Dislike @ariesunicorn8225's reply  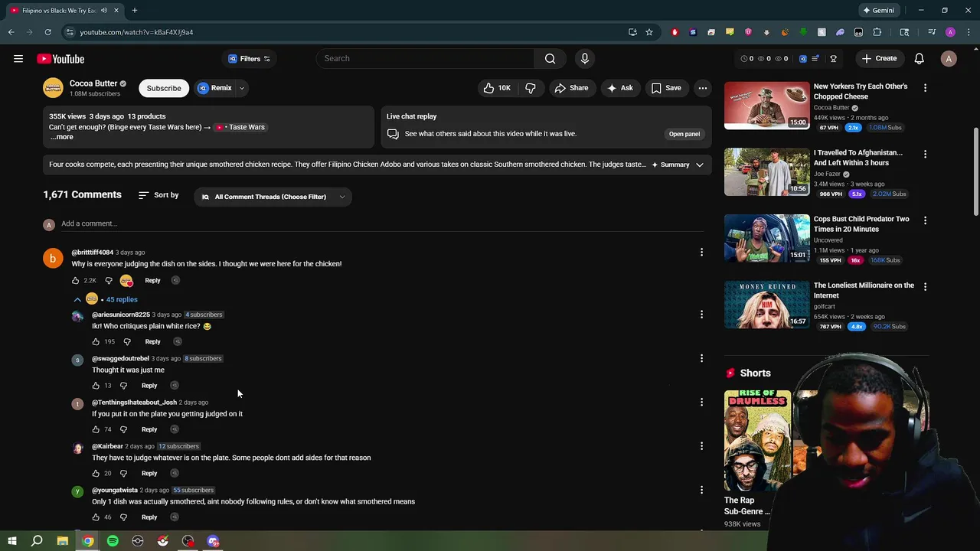tap(127, 342)
